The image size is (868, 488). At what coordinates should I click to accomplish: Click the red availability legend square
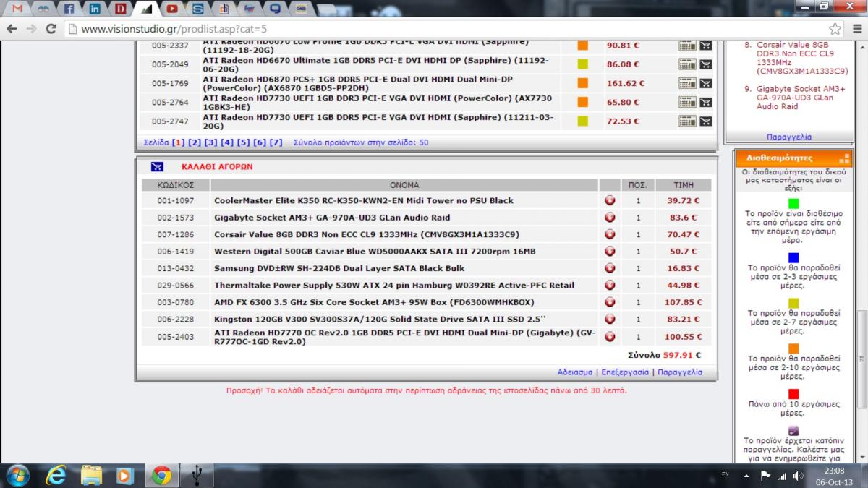793,394
